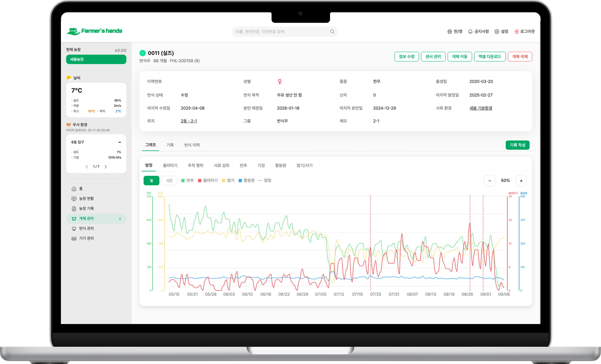Increase chart zoom with plus button
Screen dimensions: 601x364
tap(521, 181)
